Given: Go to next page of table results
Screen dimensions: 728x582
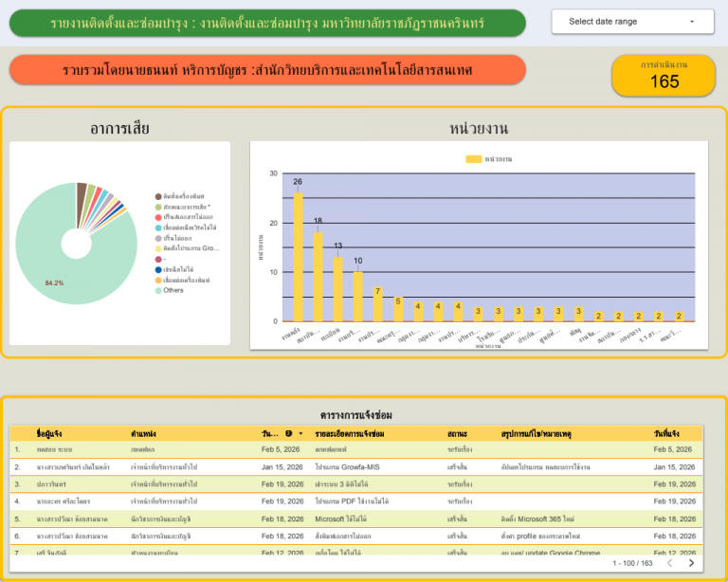Looking at the screenshot, I should click(x=691, y=563).
